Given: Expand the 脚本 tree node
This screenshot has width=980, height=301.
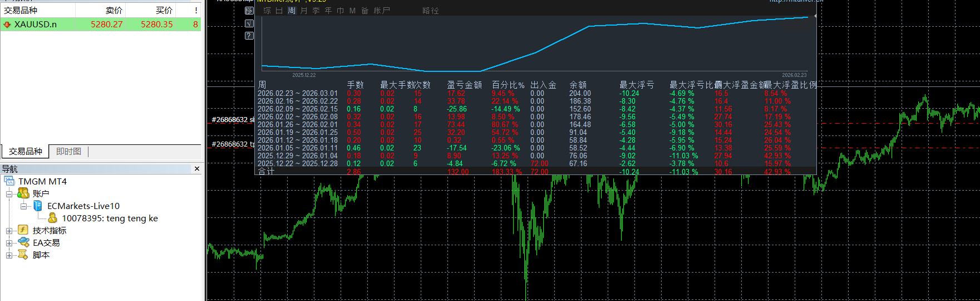Looking at the screenshot, I should tap(9, 255).
